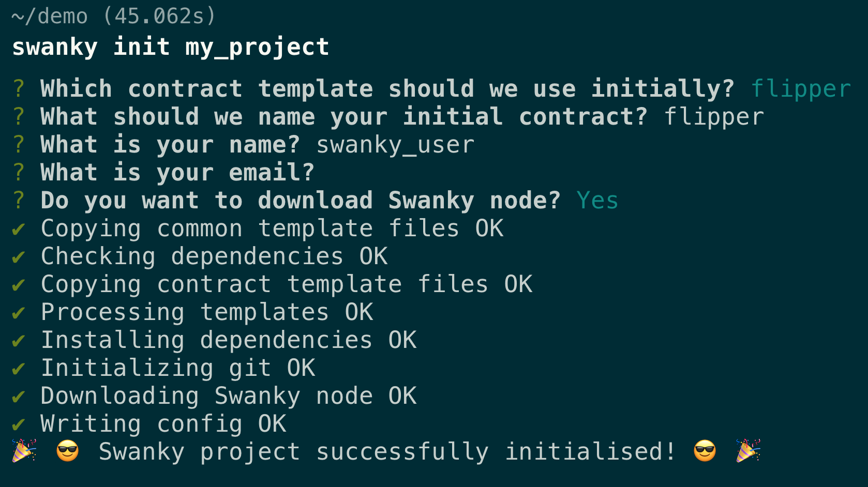Click the checkmark next to "Installing dependencies"
The image size is (868, 487).
point(19,341)
